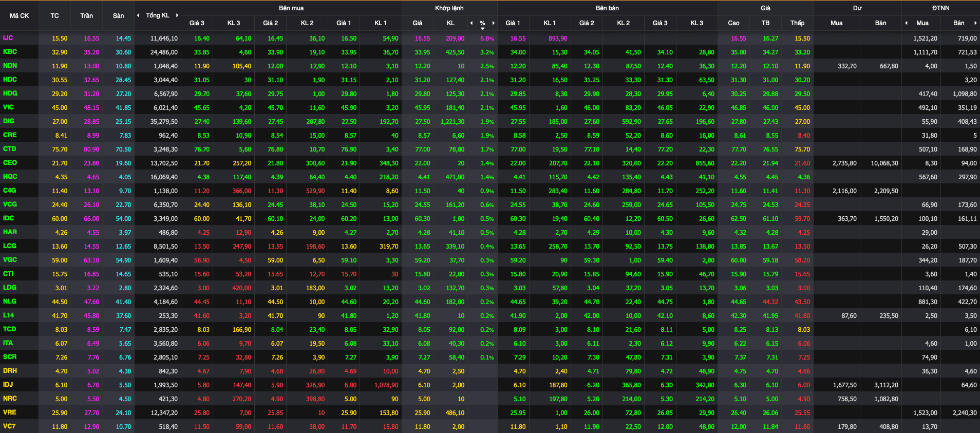
Task: Open stock symbol IDC
Action: coord(9,218)
